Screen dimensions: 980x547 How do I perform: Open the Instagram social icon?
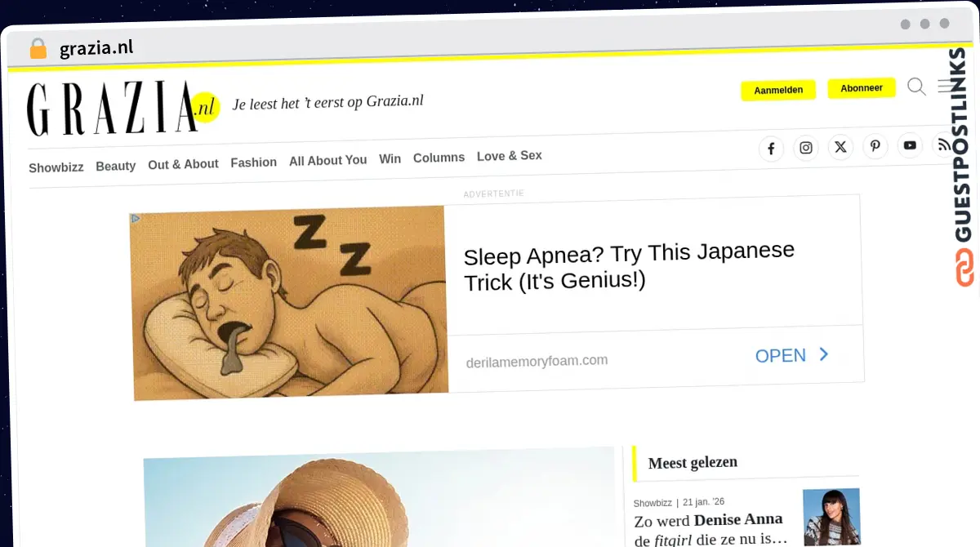tap(806, 148)
